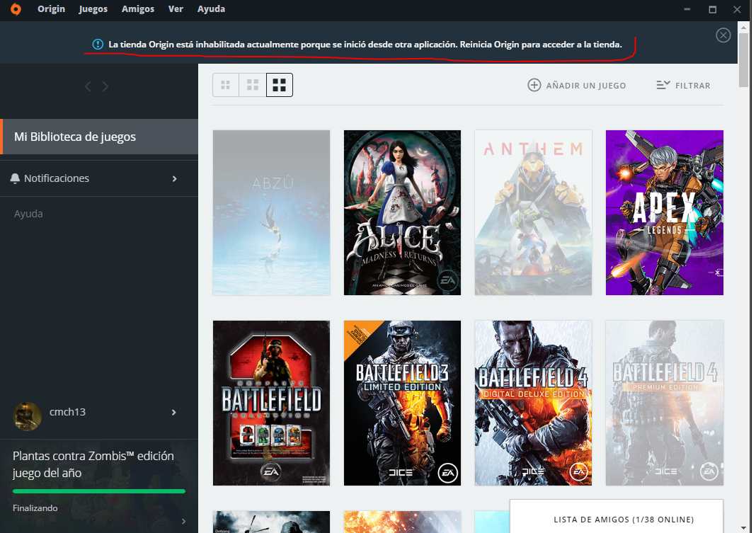Open Battlefield 3 Limited Edition tile
Image resolution: width=756 pixels, height=533 pixels.
coord(402,403)
